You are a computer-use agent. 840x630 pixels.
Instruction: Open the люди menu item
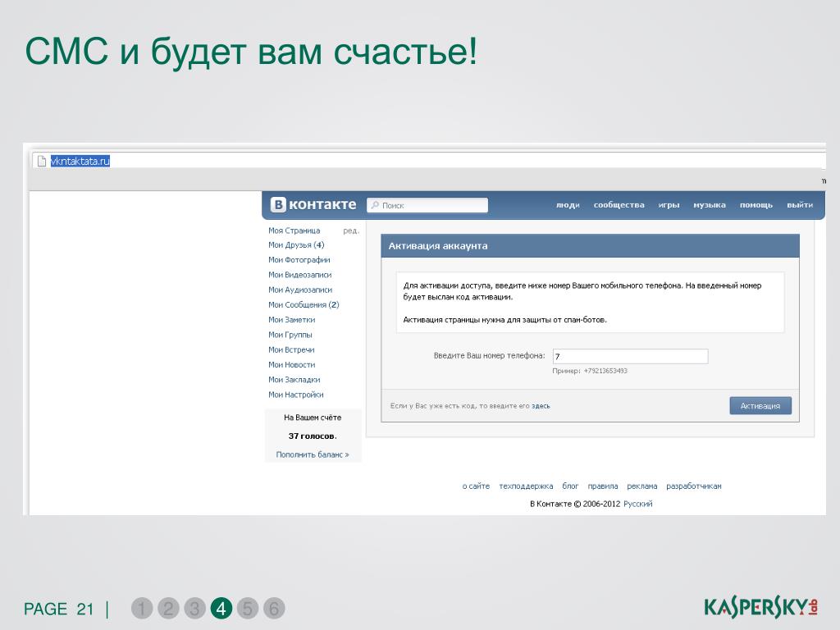point(568,204)
